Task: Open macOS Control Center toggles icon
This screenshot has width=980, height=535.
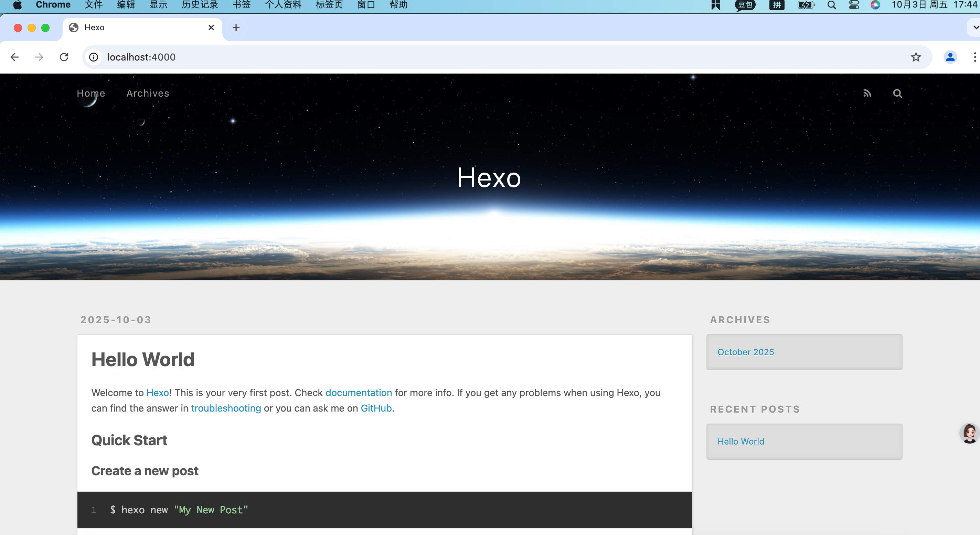Action: point(854,5)
